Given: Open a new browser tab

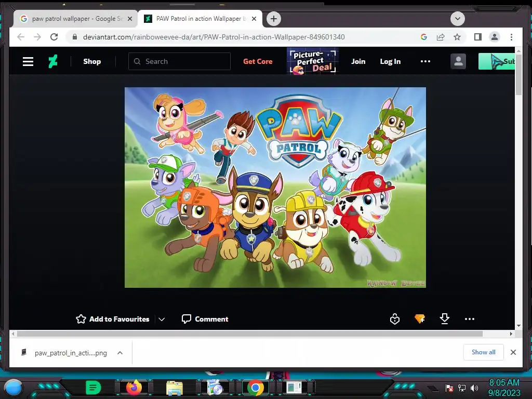Looking at the screenshot, I should pyautogui.click(x=274, y=19).
